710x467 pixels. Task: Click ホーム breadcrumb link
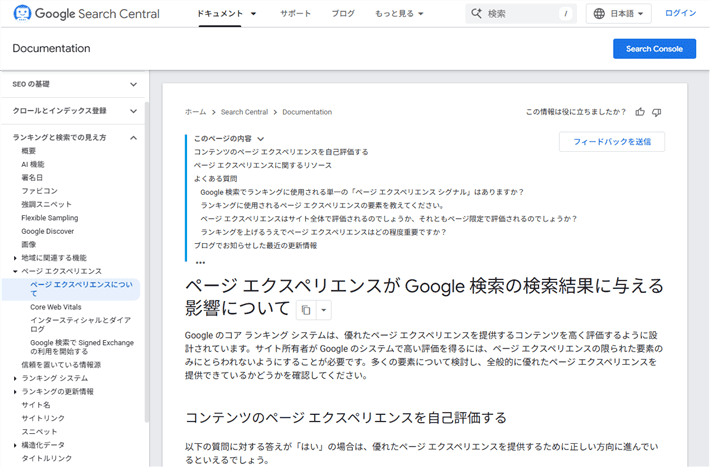click(x=195, y=112)
